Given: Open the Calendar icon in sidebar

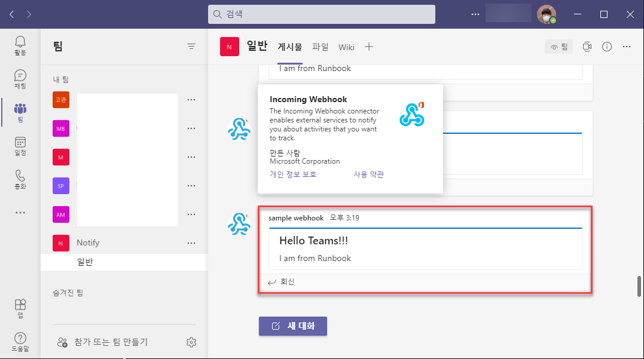Looking at the screenshot, I should (x=20, y=146).
